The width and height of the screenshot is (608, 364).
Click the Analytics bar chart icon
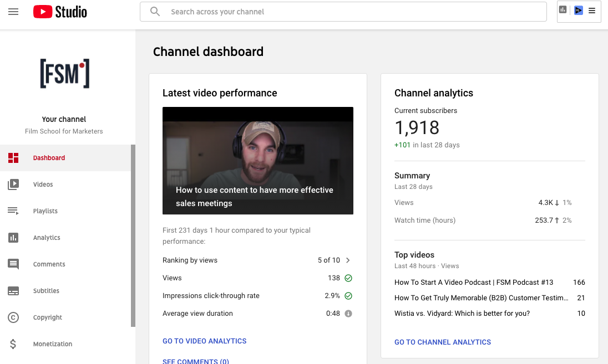click(x=13, y=237)
